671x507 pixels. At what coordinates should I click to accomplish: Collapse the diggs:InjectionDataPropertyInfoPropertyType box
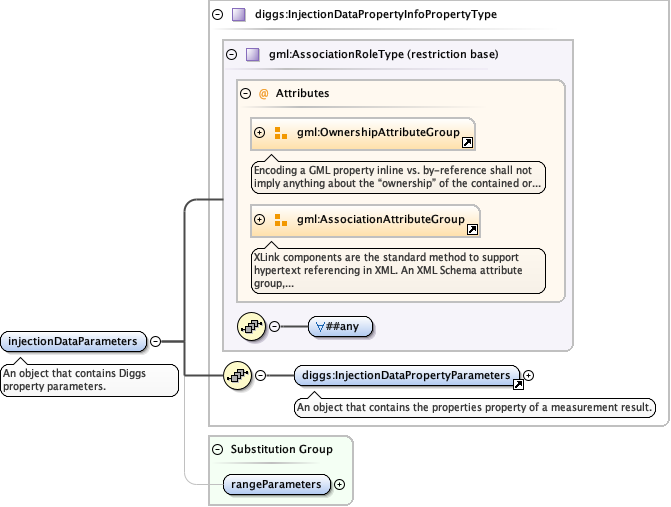(x=218, y=15)
